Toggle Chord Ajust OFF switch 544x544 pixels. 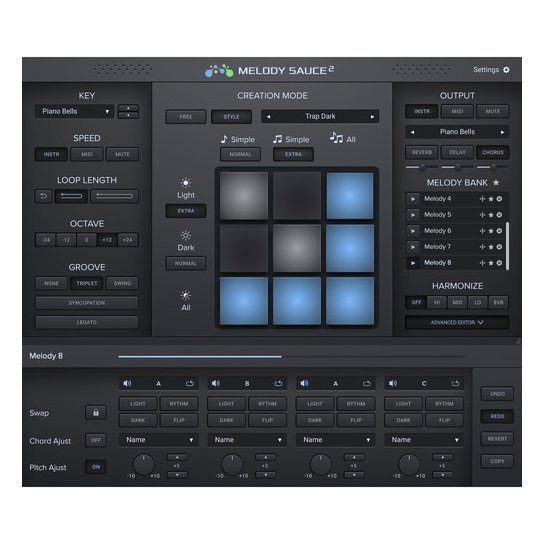tap(96, 440)
